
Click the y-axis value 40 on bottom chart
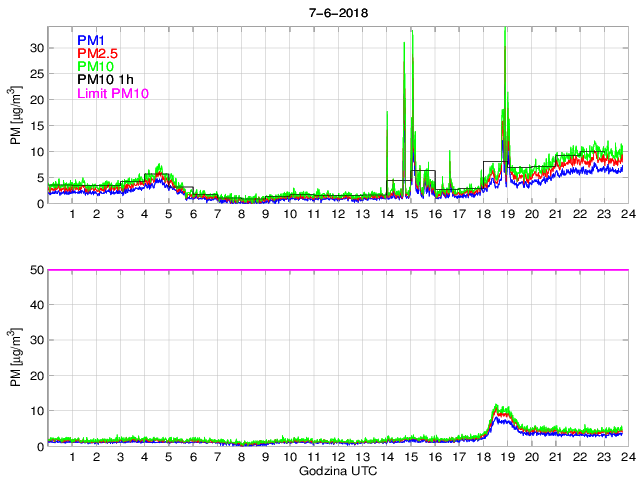(37, 305)
